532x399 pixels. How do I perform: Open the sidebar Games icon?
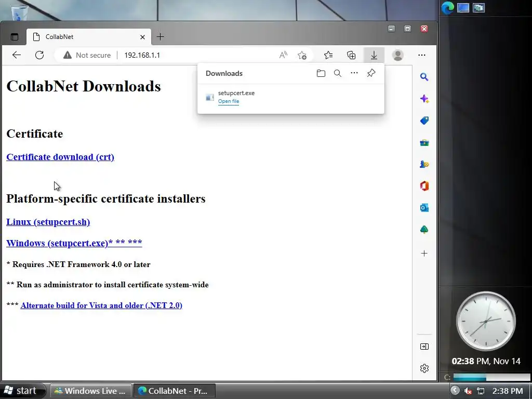tap(424, 164)
